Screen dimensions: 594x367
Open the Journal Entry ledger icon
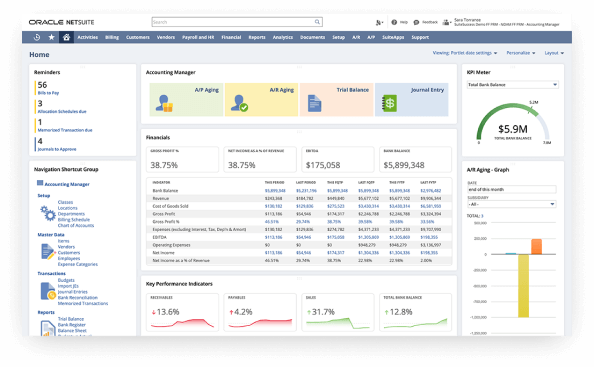[x=390, y=103]
